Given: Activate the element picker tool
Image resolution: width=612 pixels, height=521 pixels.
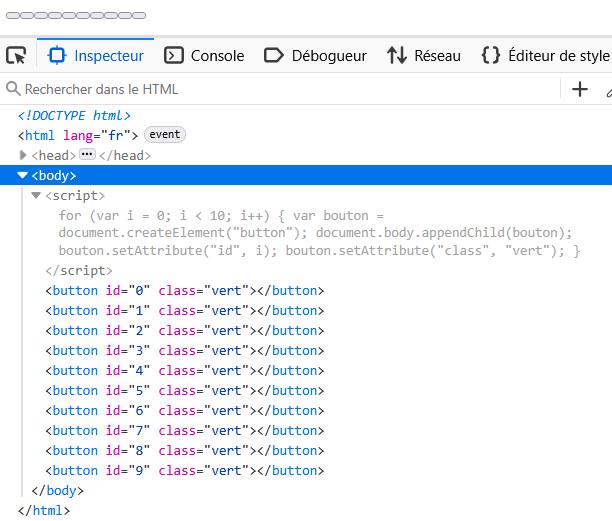Looking at the screenshot, I should click(16, 55).
